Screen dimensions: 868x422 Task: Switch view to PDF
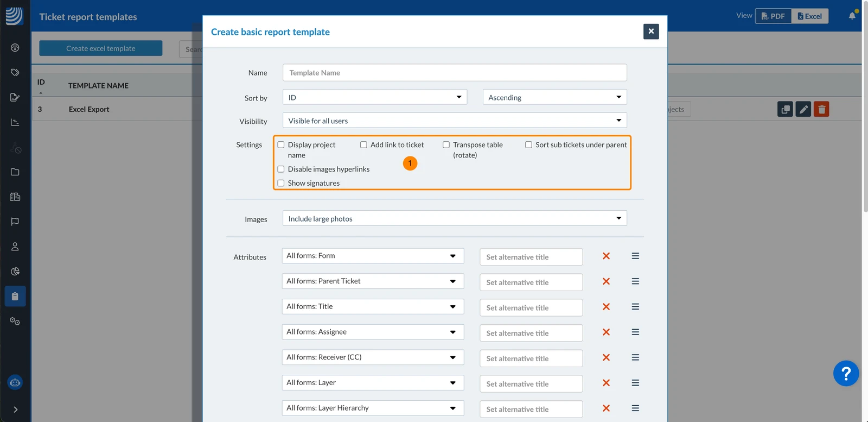click(x=773, y=16)
